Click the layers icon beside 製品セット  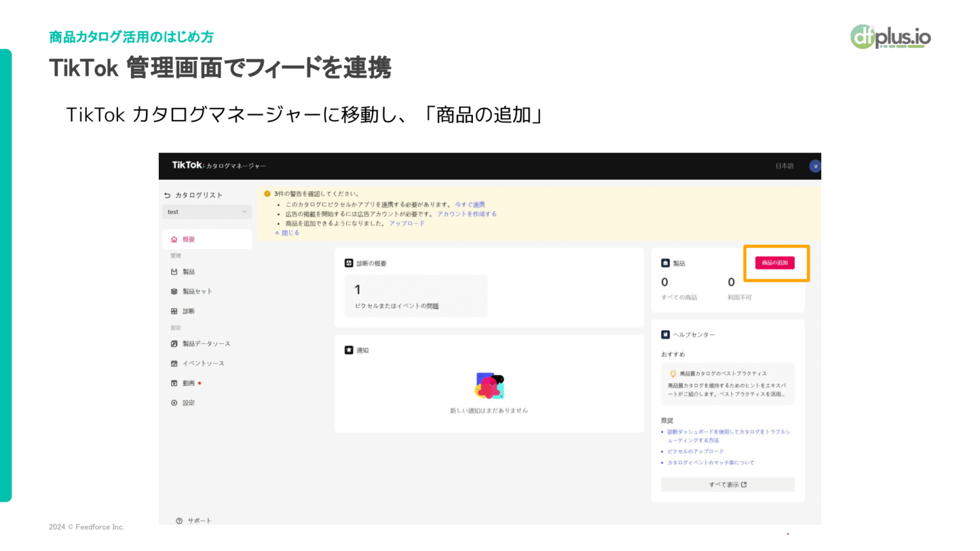174,291
